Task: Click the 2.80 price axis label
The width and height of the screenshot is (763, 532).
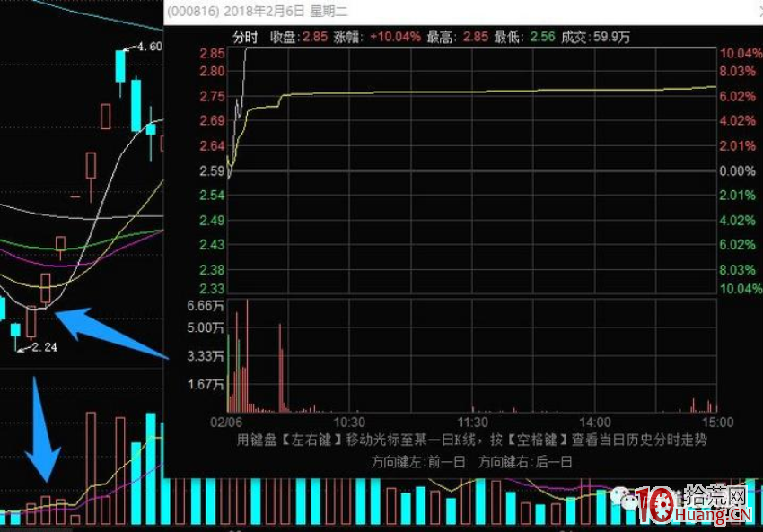Action: click(212, 72)
